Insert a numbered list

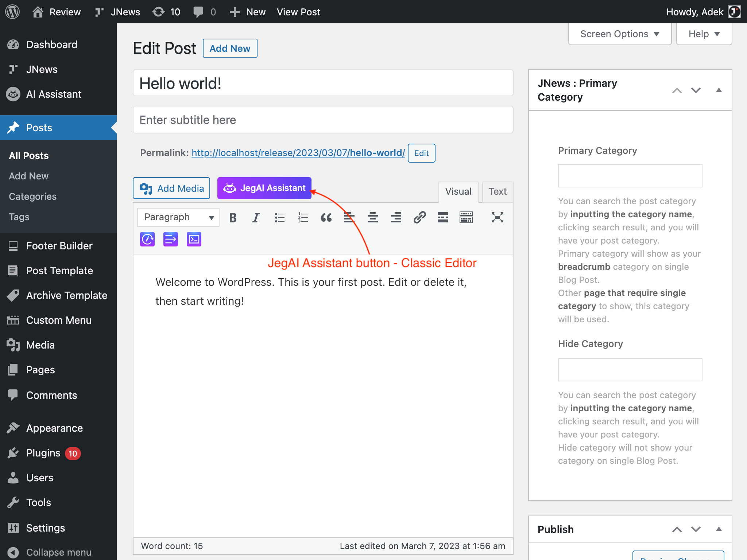303,218
